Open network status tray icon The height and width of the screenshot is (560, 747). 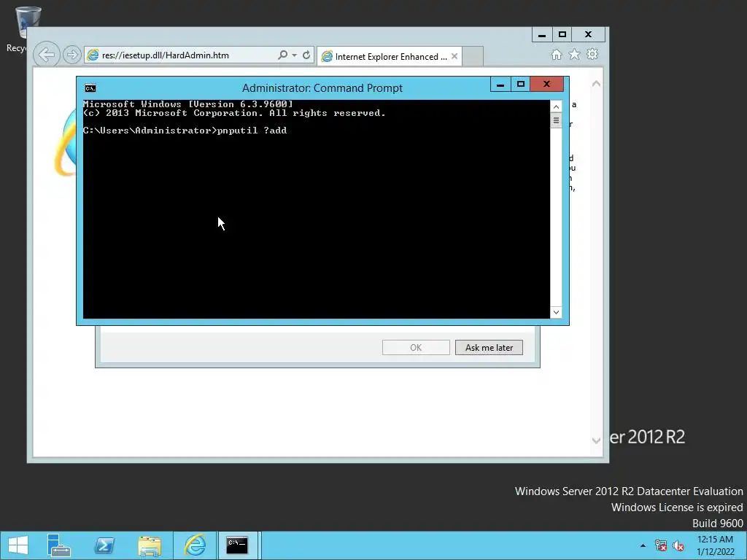pos(660,545)
